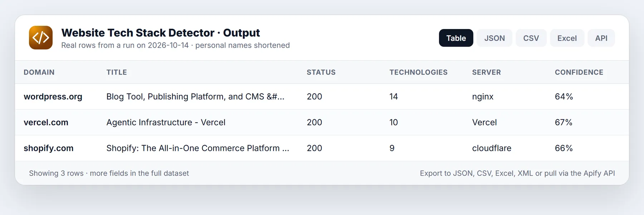
Task: Click the 'Website Tech Stack Detector · Output' heading
Action: (160, 33)
